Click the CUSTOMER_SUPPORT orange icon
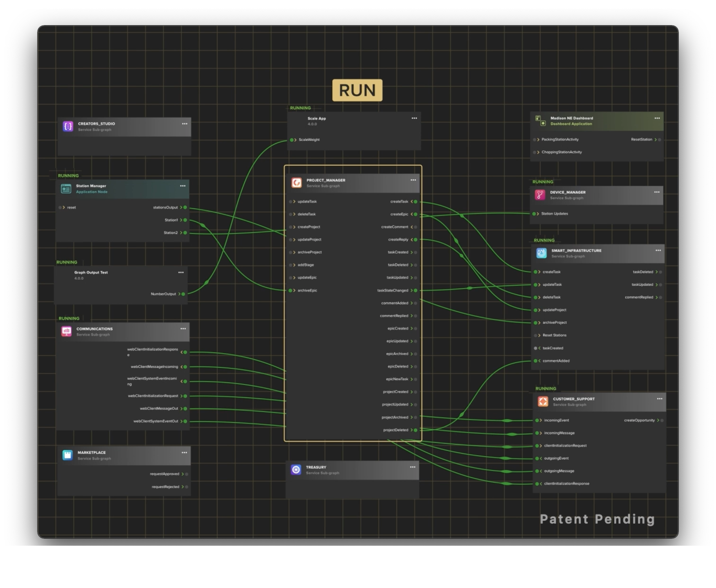 pos(543,401)
